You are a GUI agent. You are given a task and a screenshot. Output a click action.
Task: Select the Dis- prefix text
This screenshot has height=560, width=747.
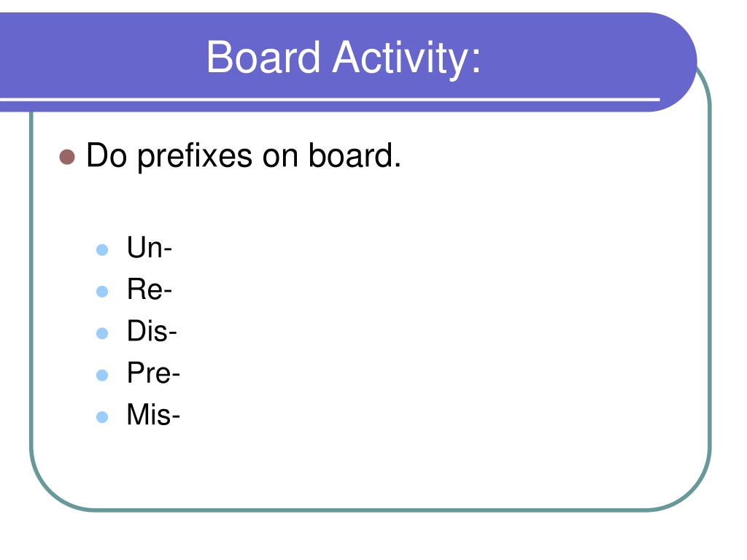pos(152,331)
